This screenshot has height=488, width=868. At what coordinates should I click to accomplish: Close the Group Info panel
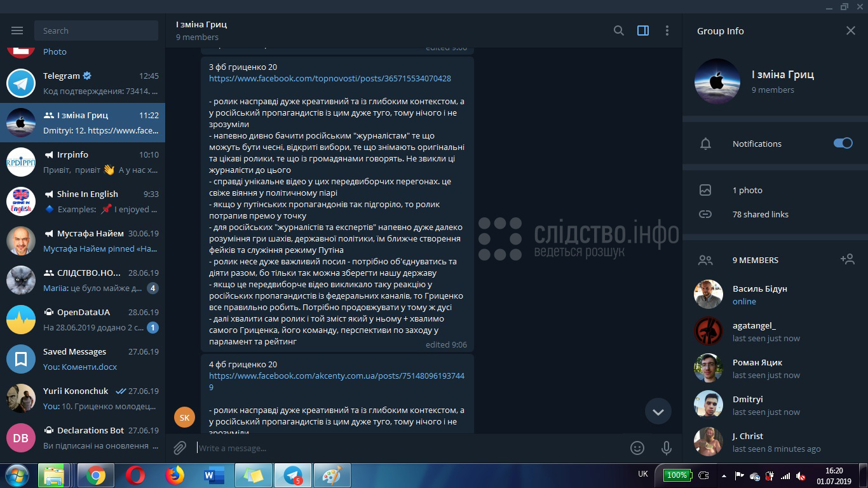[851, 30]
